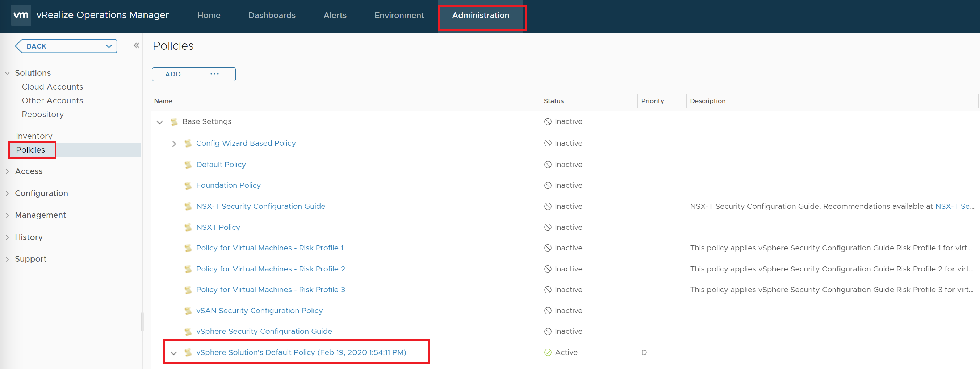The image size is (980, 369).
Task: Collapse the Base Settings tree node
Action: click(160, 122)
